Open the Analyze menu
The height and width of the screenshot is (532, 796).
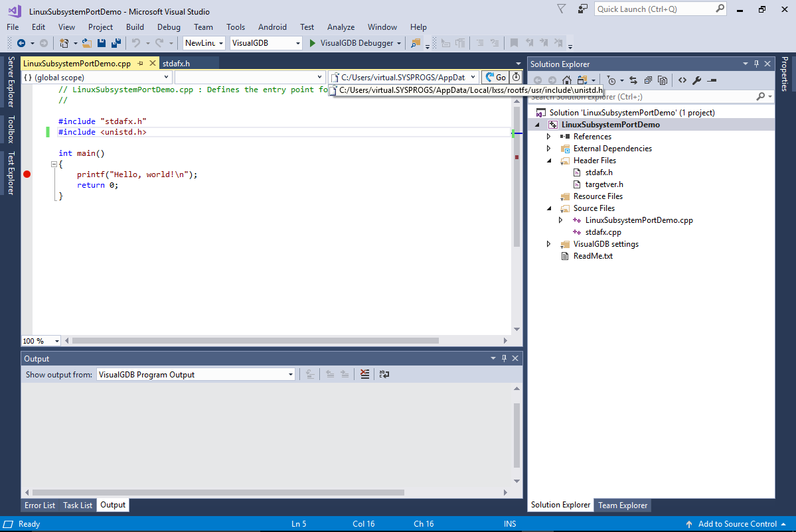click(341, 27)
